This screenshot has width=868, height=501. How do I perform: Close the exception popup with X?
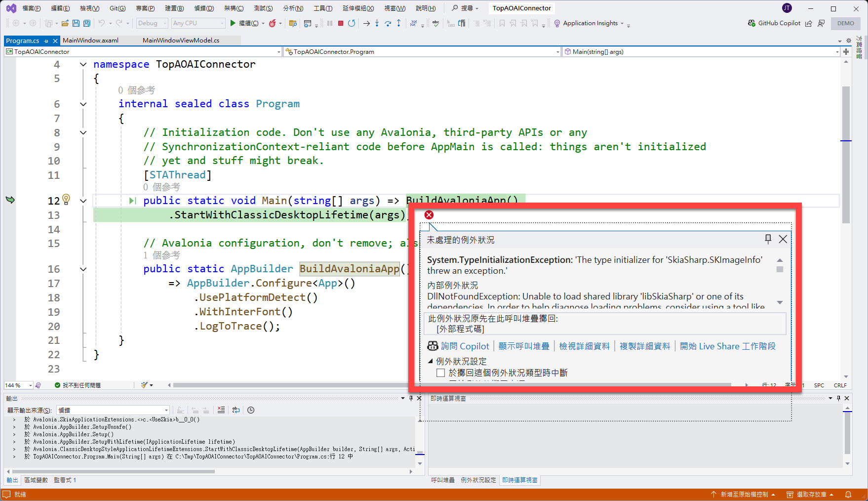click(783, 239)
